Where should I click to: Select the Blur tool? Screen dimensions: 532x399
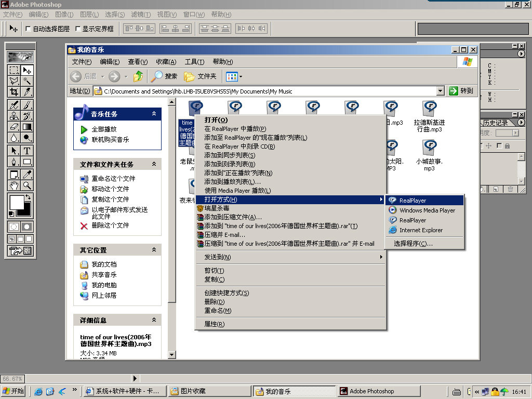[14, 138]
